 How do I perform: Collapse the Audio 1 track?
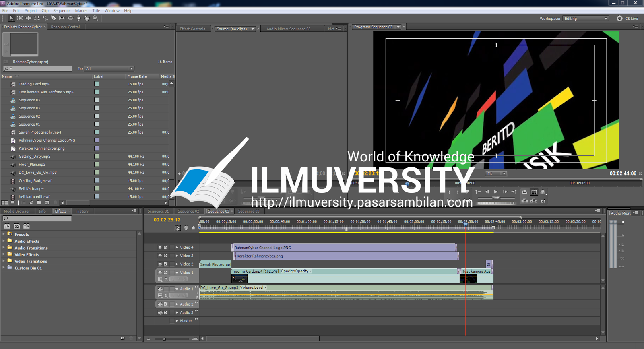point(177,289)
